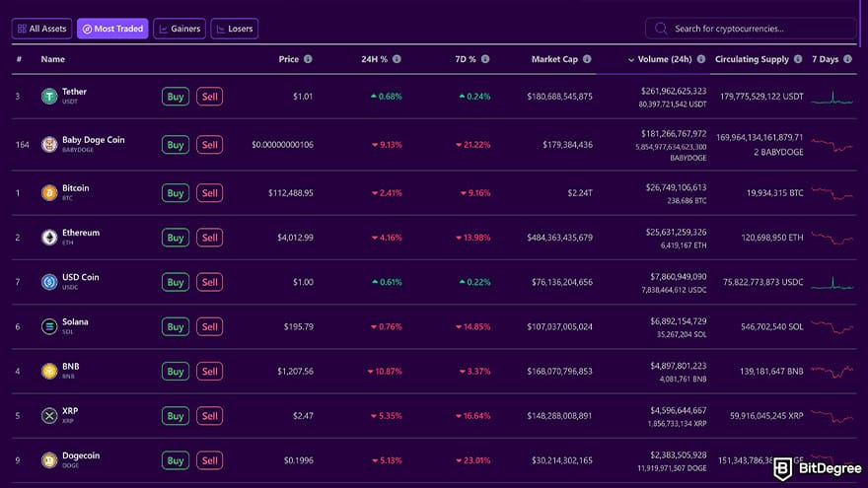Click the info icon beside Market Cap

(587, 59)
